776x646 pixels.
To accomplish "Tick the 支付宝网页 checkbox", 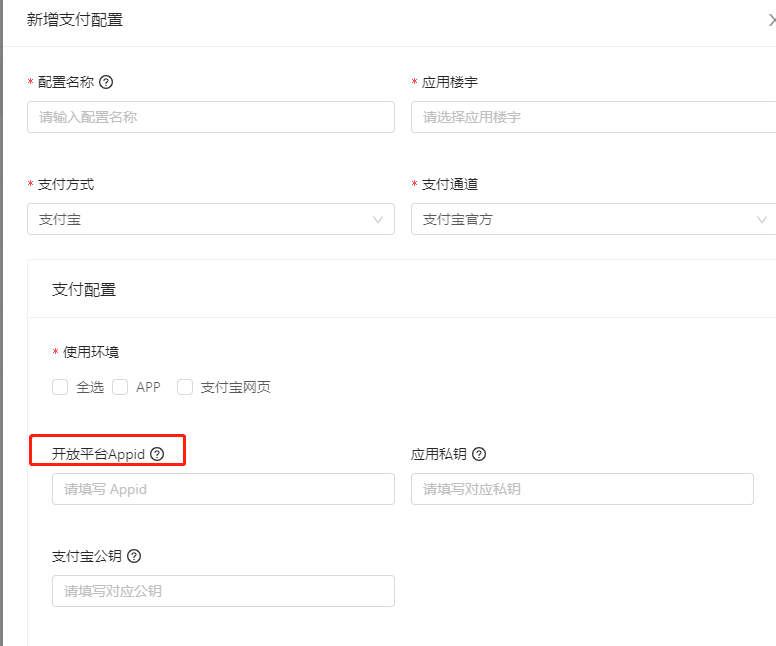I will (185, 387).
